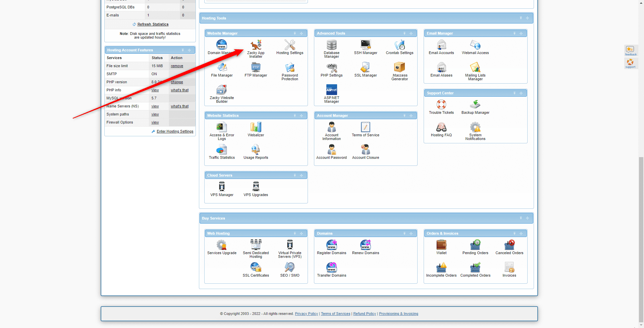Open the VPS Manager
Viewport: 644px width, 328px height.
click(222, 187)
